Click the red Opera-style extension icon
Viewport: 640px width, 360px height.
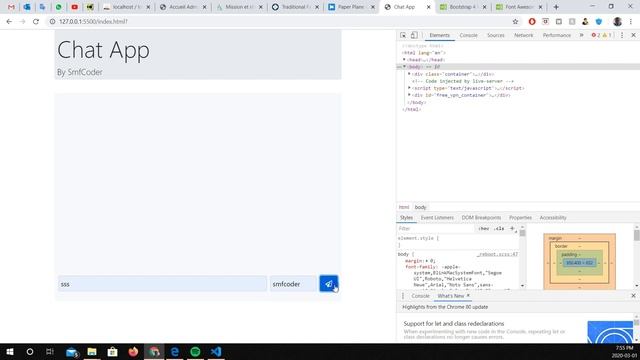coord(532,22)
